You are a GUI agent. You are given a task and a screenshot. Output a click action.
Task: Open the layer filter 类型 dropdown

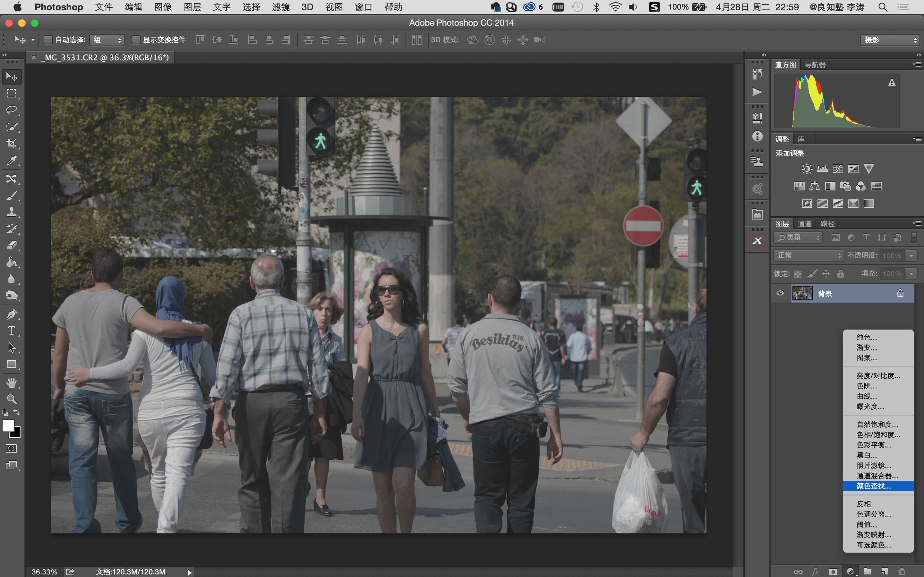(798, 237)
